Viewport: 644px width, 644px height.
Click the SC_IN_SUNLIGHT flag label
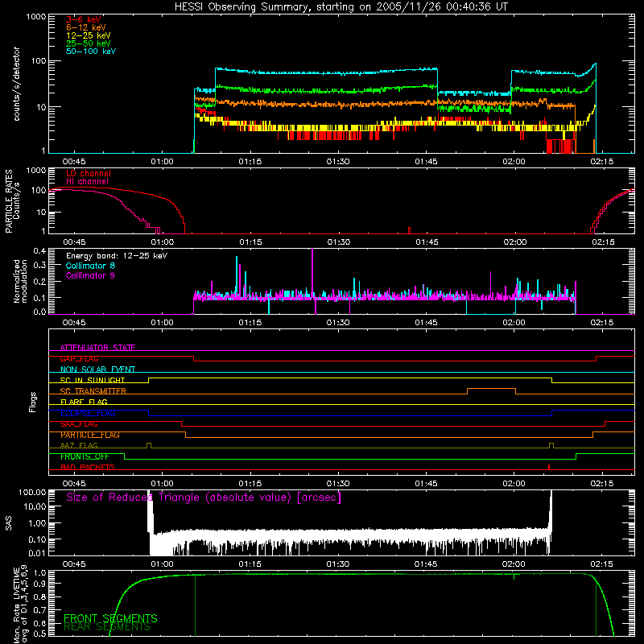tap(93, 380)
